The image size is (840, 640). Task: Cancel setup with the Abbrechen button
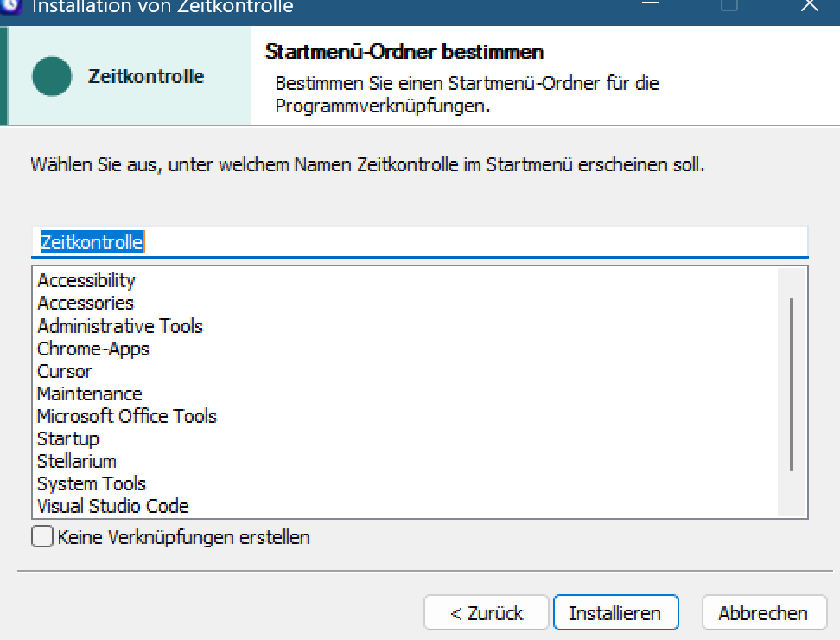point(764,612)
